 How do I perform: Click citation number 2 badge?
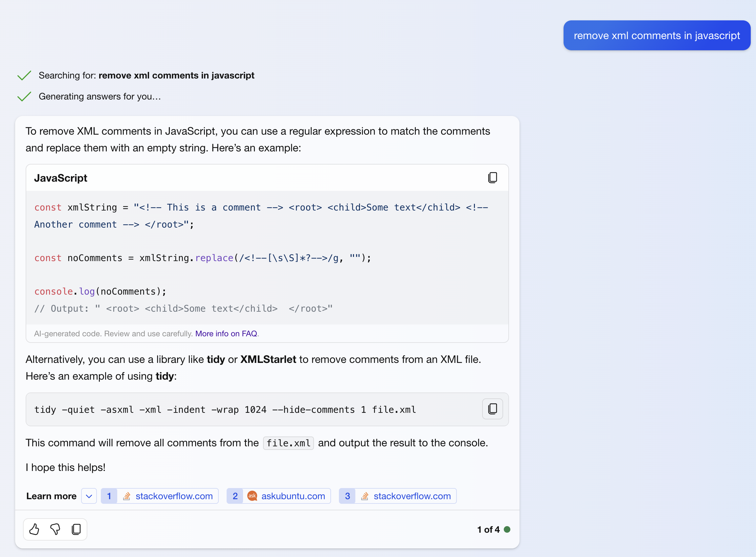[x=235, y=496]
